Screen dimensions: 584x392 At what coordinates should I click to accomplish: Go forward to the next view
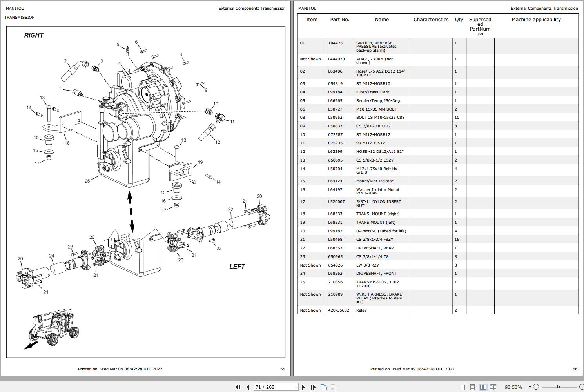[334, 387]
